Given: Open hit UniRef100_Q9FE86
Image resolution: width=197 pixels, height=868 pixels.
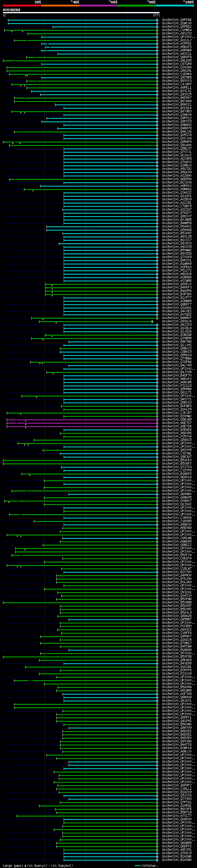Looking at the screenshot, I should click(x=176, y=20).
